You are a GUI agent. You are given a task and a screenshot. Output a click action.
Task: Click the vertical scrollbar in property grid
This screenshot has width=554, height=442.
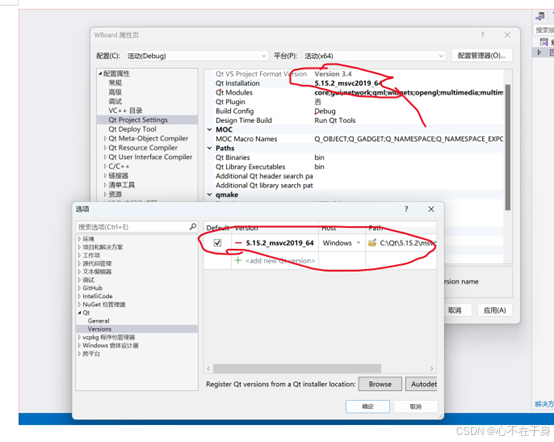click(x=508, y=147)
